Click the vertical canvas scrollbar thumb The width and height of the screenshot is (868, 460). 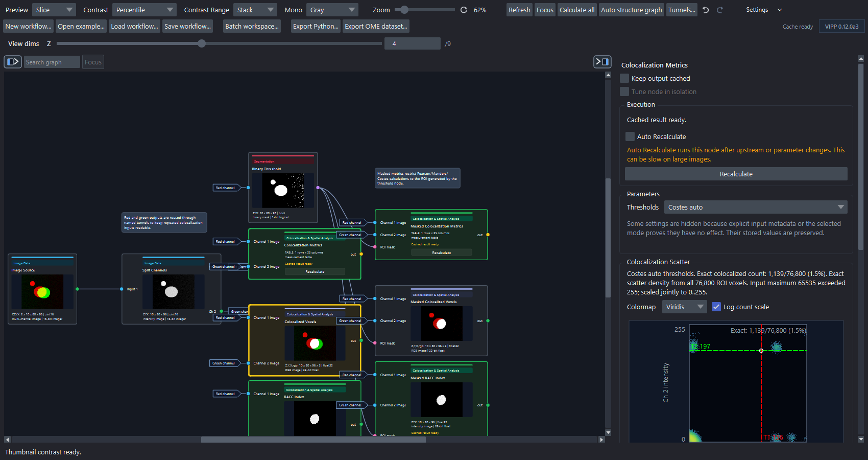point(608,238)
